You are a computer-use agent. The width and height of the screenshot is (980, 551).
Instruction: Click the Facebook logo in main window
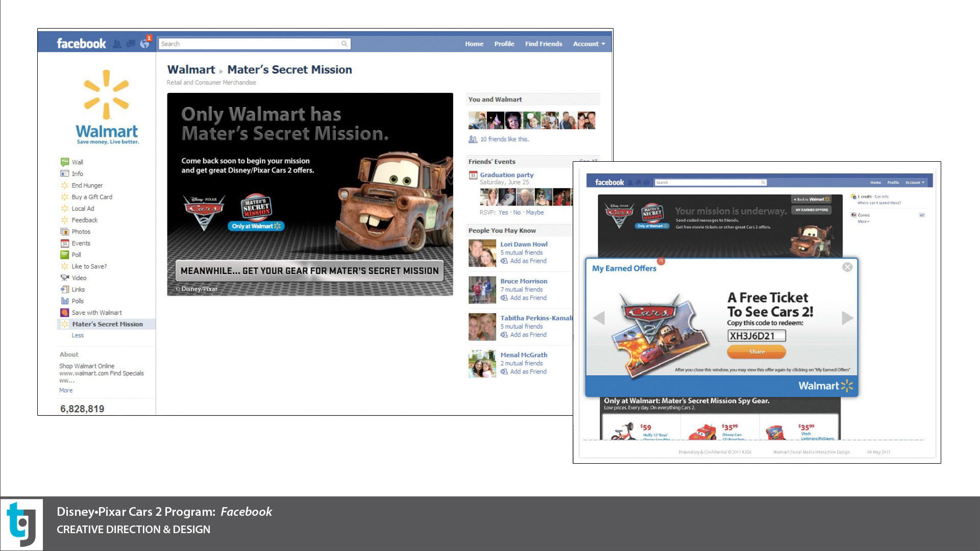tap(81, 44)
